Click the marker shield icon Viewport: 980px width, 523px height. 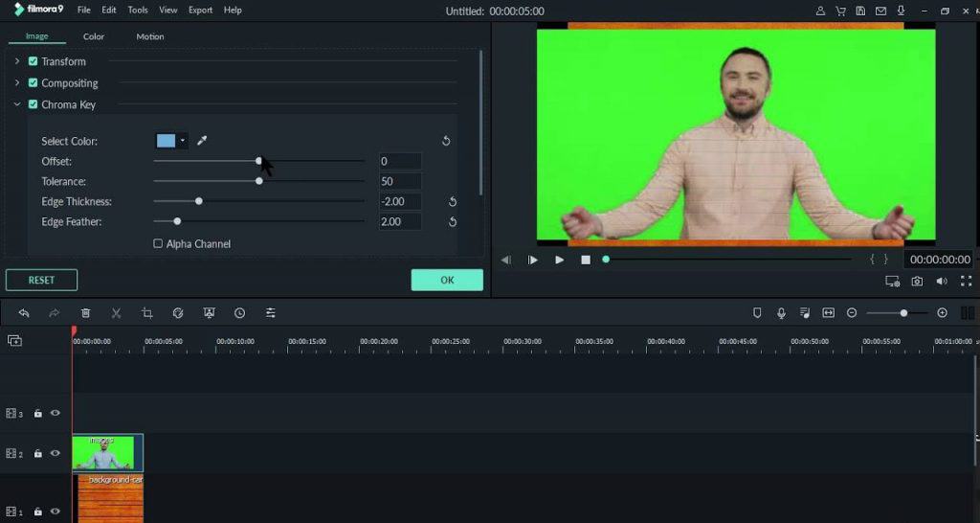tap(757, 313)
